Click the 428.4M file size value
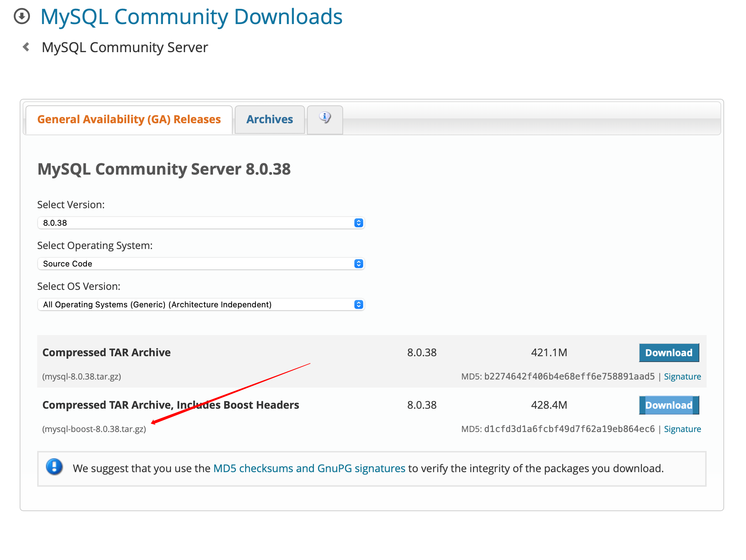 click(549, 405)
